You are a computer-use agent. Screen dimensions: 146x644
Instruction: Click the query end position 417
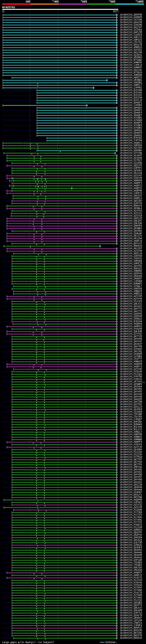point(115,11)
